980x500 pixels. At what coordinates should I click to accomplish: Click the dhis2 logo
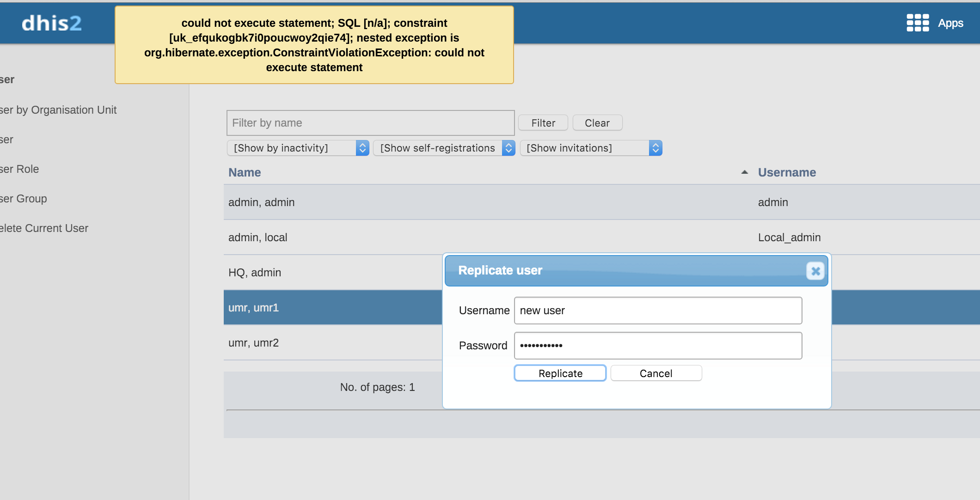tap(52, 23)
